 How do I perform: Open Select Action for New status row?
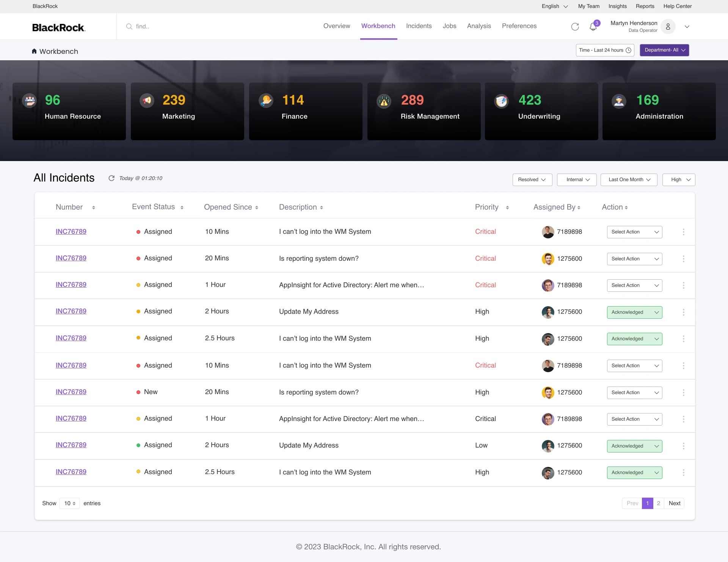click(634, 393)
